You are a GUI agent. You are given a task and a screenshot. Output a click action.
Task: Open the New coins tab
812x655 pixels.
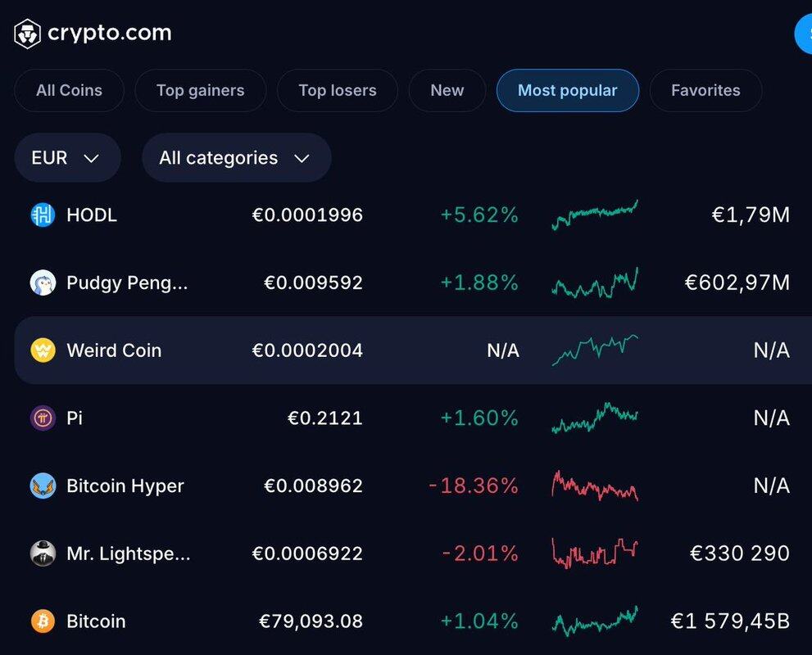[447, 91]
